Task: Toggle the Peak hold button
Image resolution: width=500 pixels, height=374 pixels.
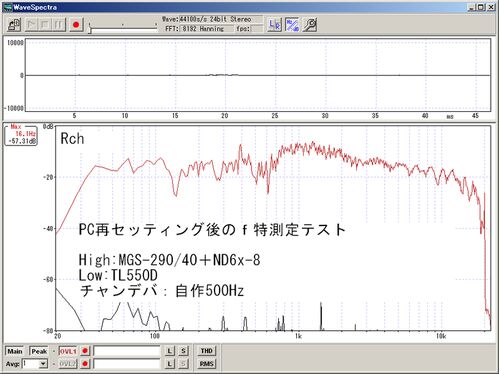Action: pyautogui.click(x=39, y=351)
